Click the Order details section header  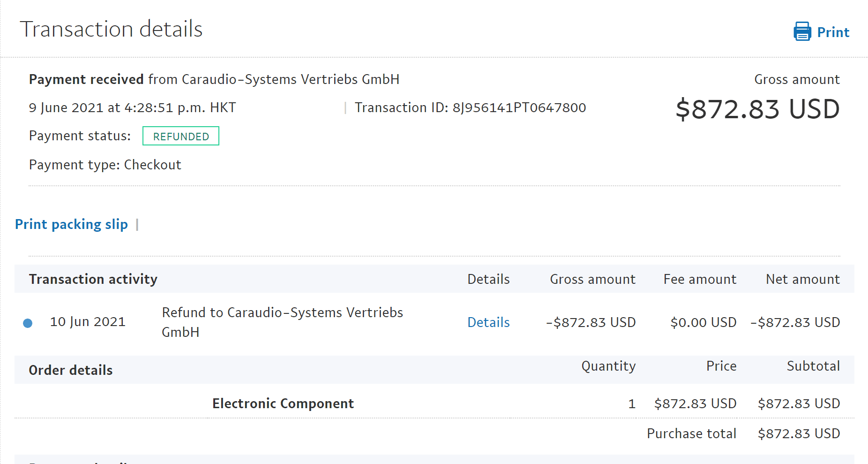click(71, 370)
